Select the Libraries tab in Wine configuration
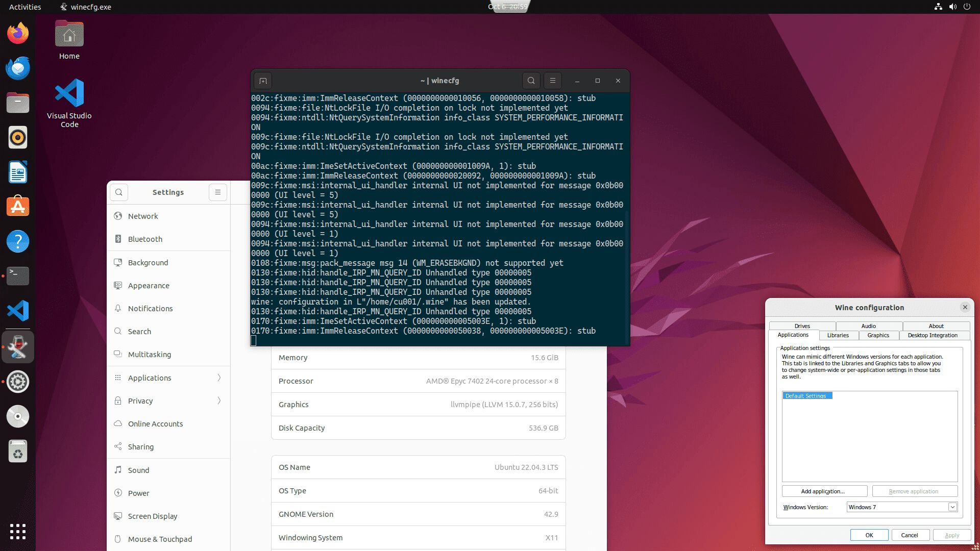The image size is (980, 551). pyautogui.click(x=838, y=336)
